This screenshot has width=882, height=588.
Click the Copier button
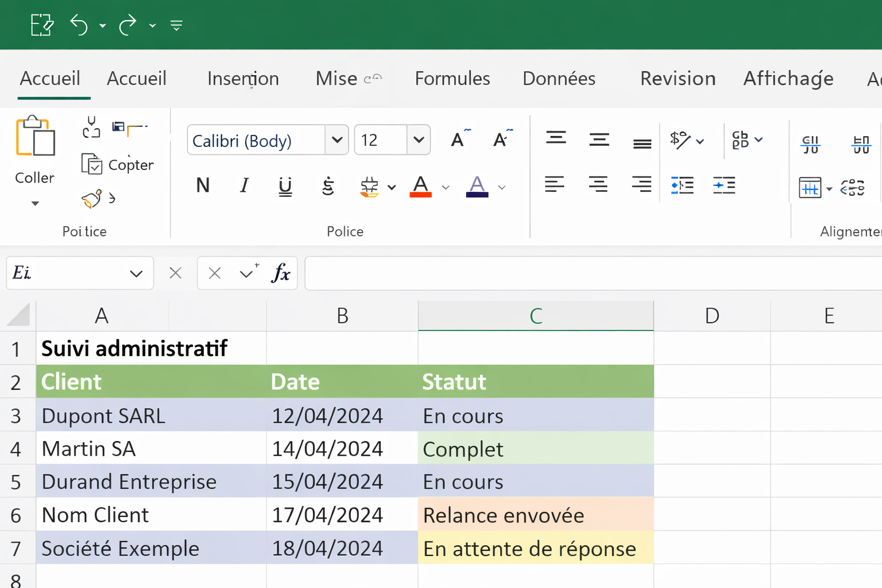(118, 165)
